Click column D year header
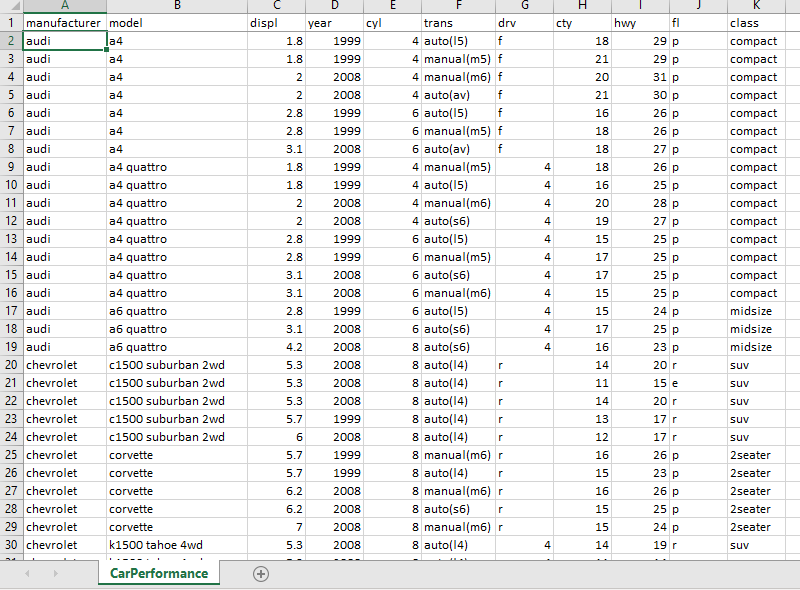 click(335, 7)
